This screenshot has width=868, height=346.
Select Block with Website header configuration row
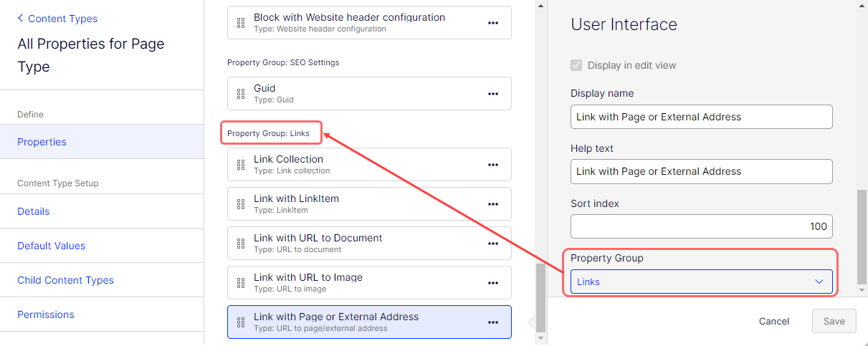coord(369,22)
